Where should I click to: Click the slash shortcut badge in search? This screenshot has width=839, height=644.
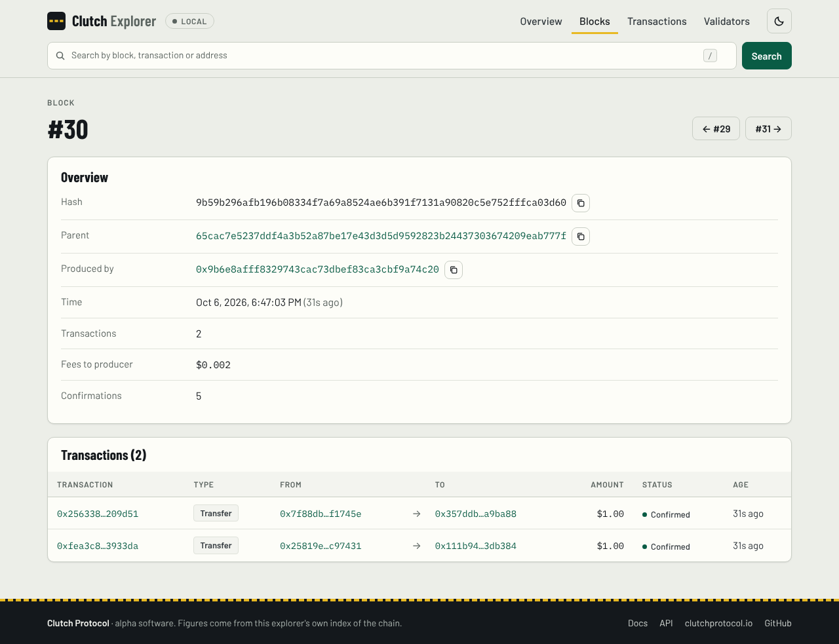tap(710, 56)
